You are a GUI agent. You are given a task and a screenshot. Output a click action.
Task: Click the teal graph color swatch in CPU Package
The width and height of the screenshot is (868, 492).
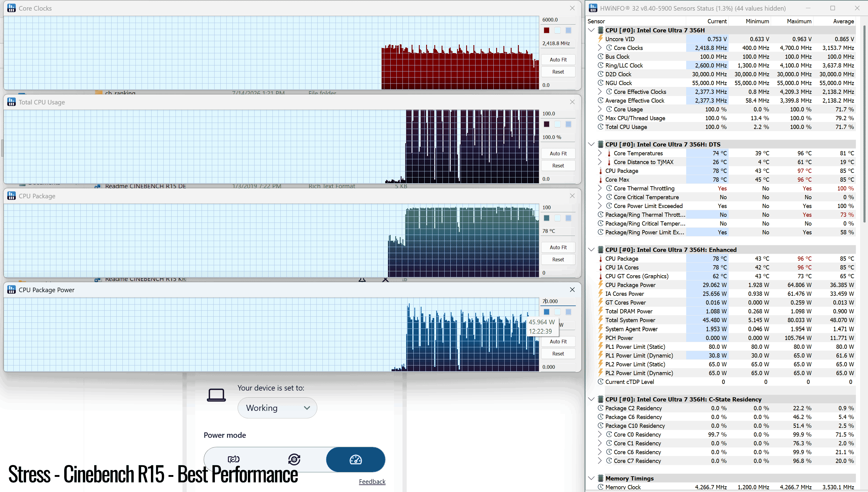click(x=546, y=218)
